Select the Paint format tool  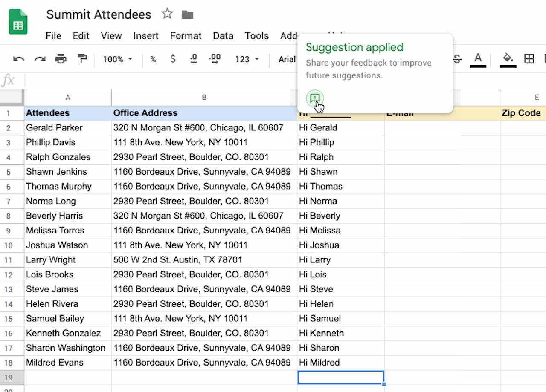coord(81,59)
